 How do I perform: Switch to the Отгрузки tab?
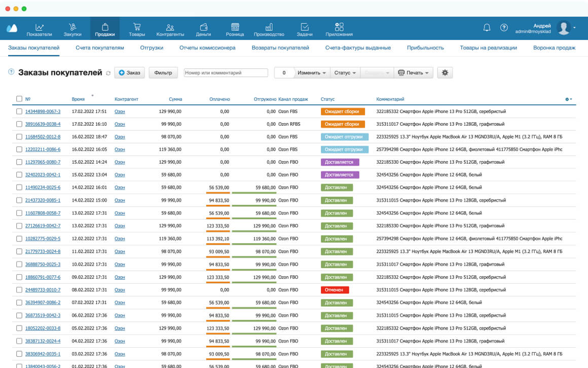pos(152,48)
